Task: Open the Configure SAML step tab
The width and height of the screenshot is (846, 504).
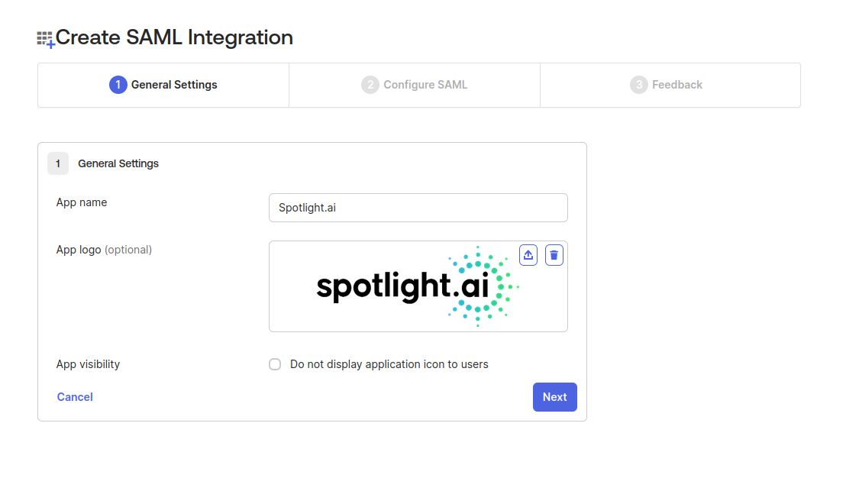Action: (415, 86)
